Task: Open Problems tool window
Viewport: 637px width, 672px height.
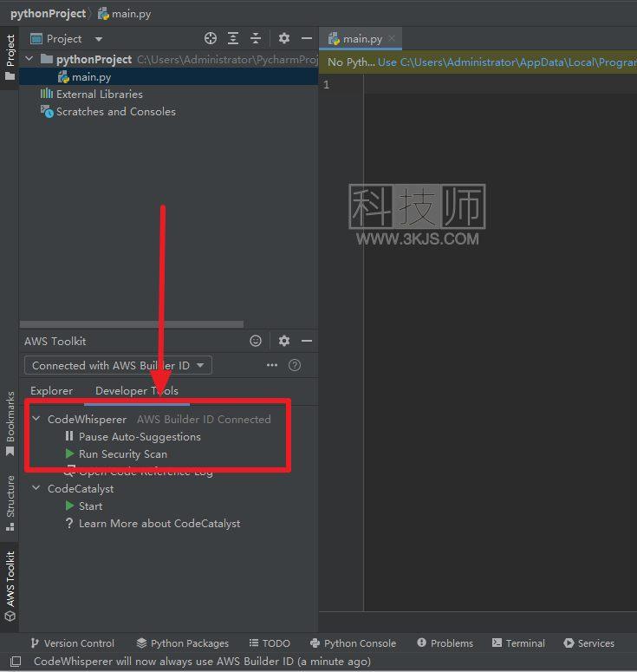Action: 445,643
